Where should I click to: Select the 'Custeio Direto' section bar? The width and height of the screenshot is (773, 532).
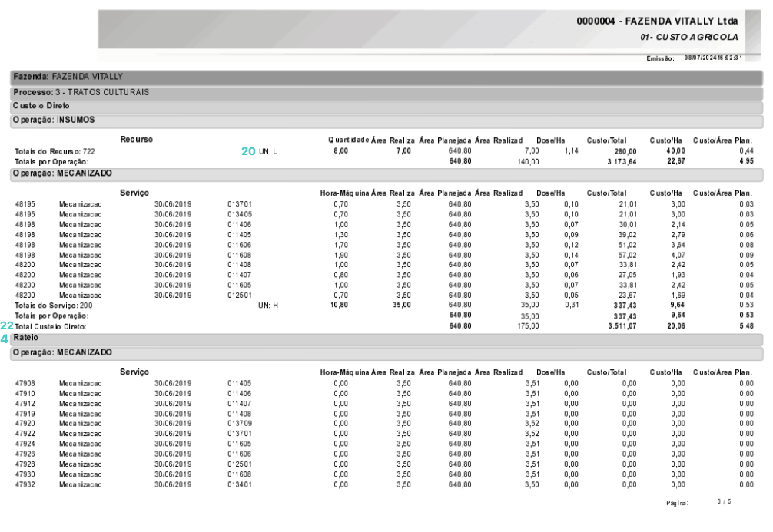point(386,107)
